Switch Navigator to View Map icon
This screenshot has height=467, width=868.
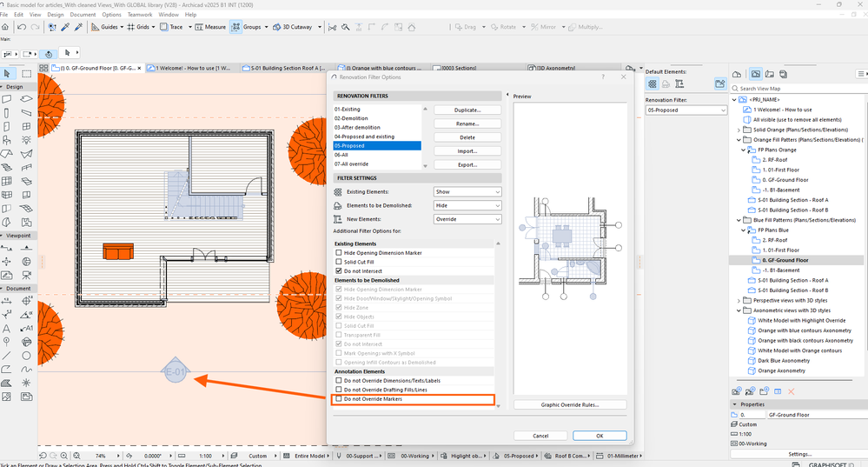756,75
